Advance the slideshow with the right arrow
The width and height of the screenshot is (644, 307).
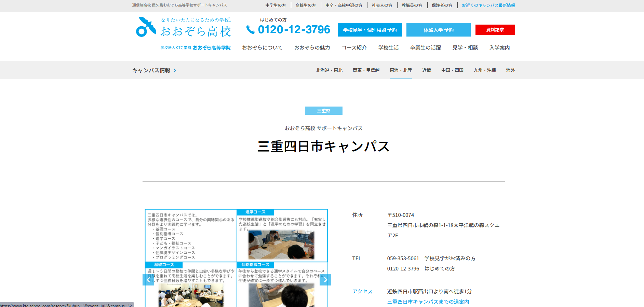pos(325,280)
